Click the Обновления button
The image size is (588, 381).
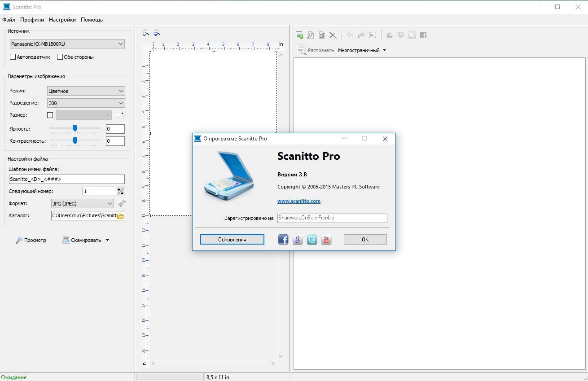coord(232,240)
